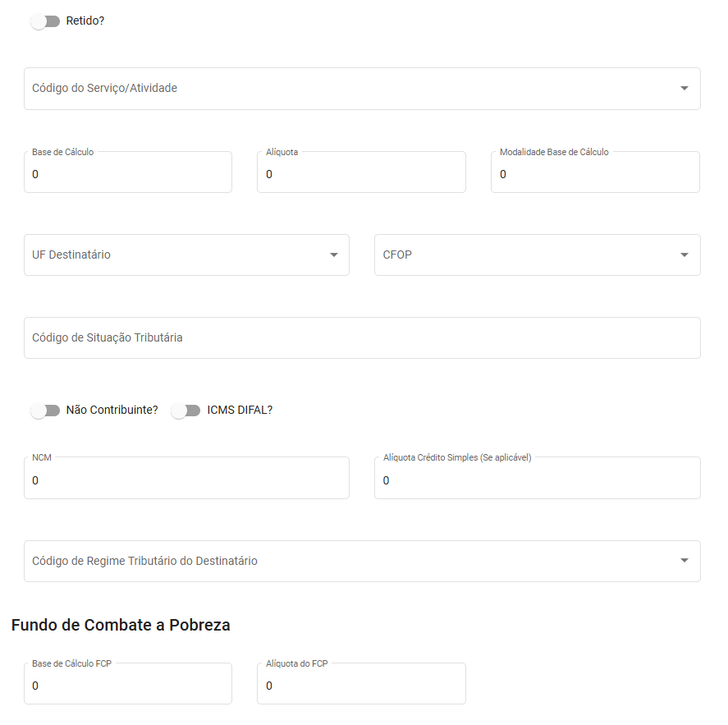Expand Código de Regime Tributário do Destinatário
This screenshot has height=725, width=728.
(684, 561)
